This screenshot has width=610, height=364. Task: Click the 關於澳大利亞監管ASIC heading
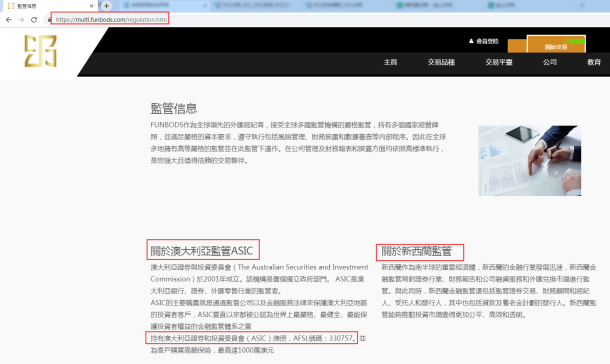coord(202,251)
